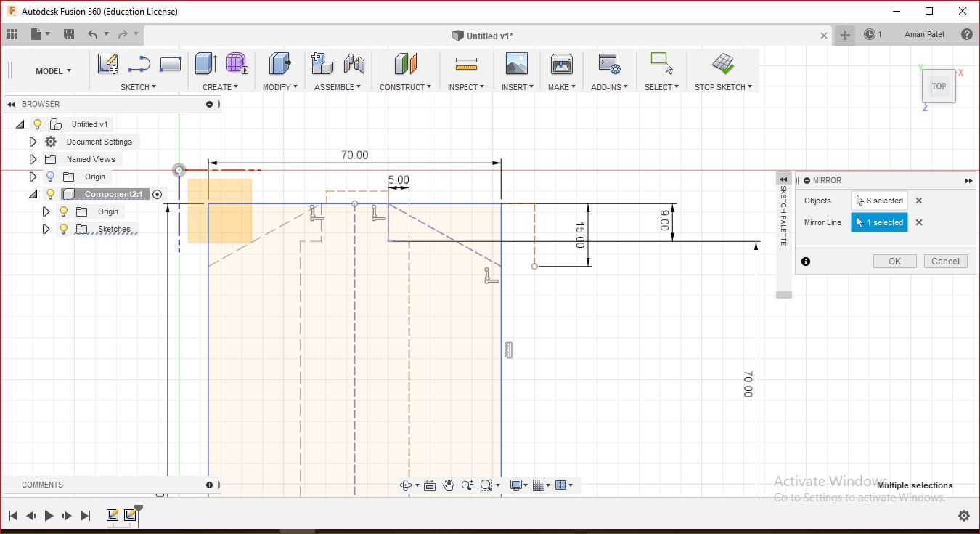This screenshot has width=980, height=534.
Task: Jump to timeline beginning
Action: click(x=12, y=516)
